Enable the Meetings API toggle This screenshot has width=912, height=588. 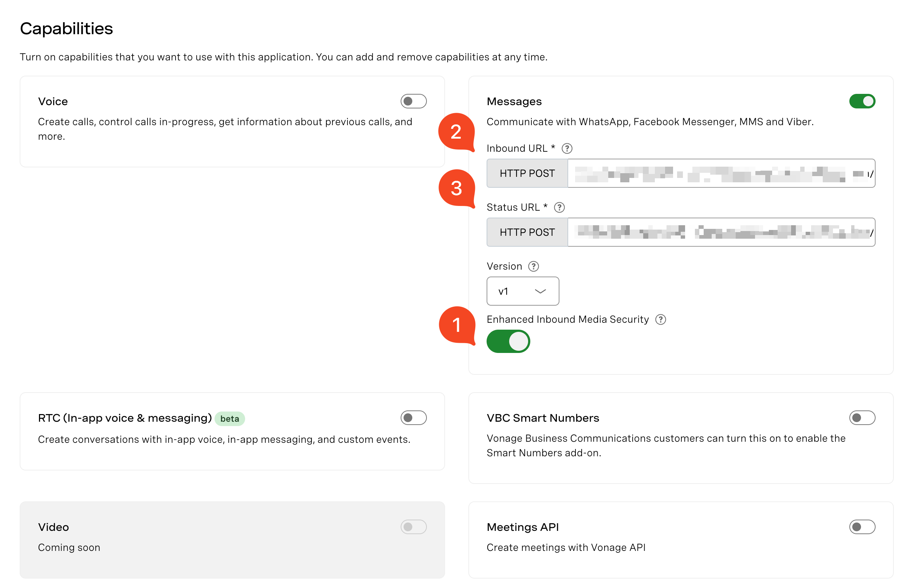click(x=862, y=527)
